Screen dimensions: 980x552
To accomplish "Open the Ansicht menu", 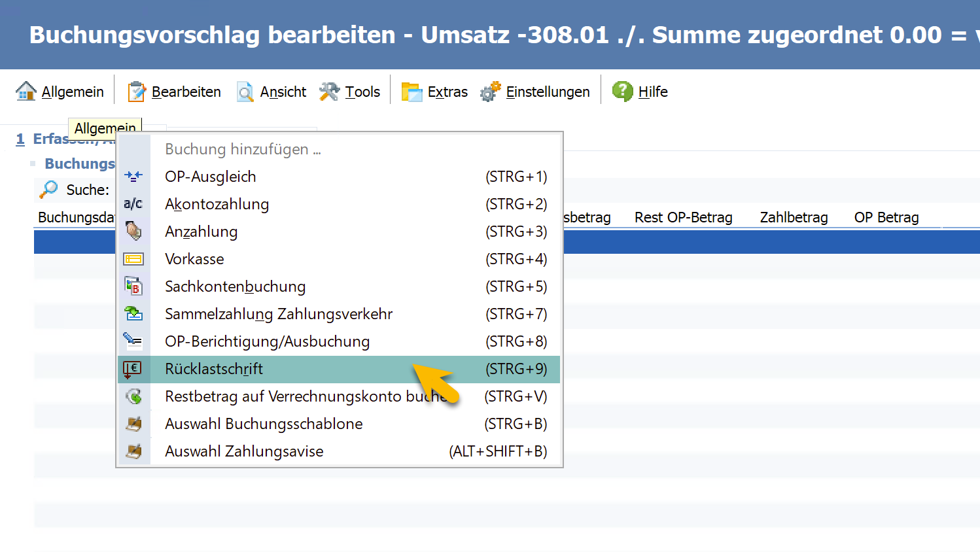I will (272, 92).
